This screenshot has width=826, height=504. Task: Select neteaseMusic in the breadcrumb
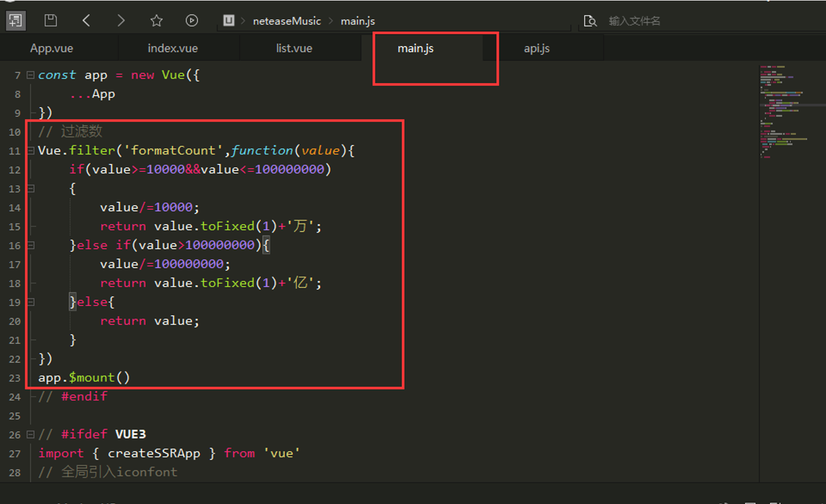(x=287, y=21)
